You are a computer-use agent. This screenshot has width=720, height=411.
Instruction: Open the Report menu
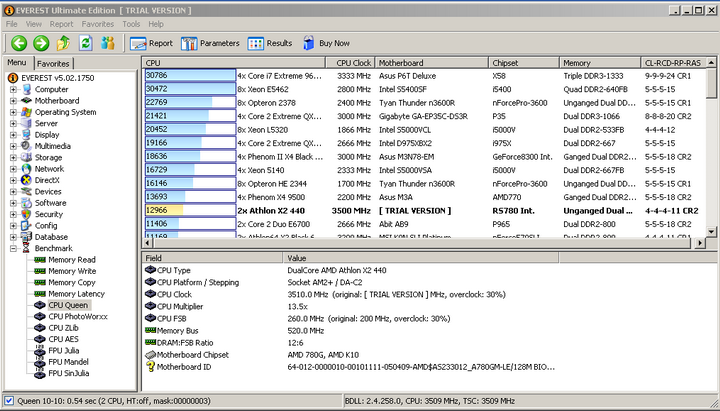click(x=62, y=24)
